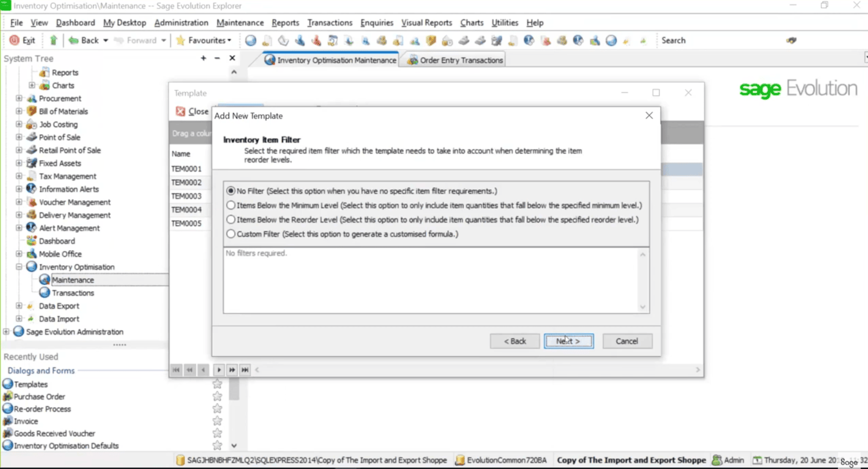This screenshot has width=868, height=469.
Task: Toggle favourite star for Invoice
Action: [218, 421]
